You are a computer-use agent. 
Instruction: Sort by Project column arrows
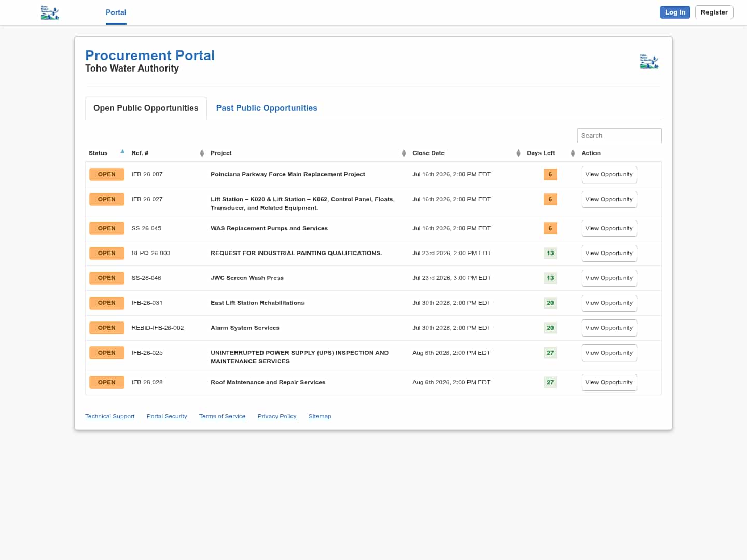404,153
